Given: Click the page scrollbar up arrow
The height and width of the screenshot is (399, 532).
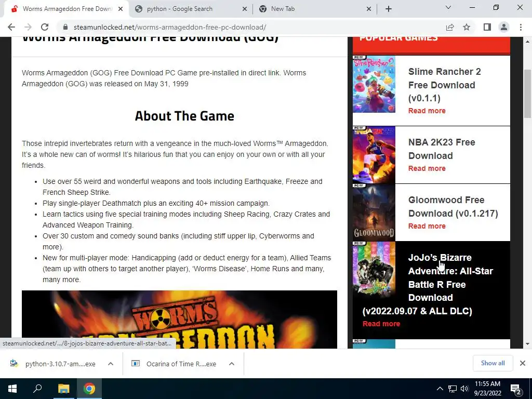Looking at the screenshot, I should [x=528, y=42].
